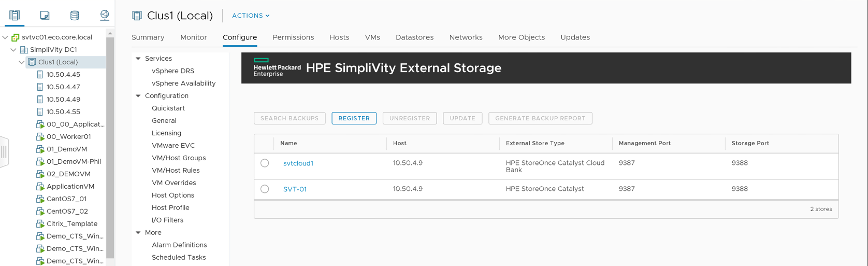Click the 10.50.4.45 host icon

[40, 74]
